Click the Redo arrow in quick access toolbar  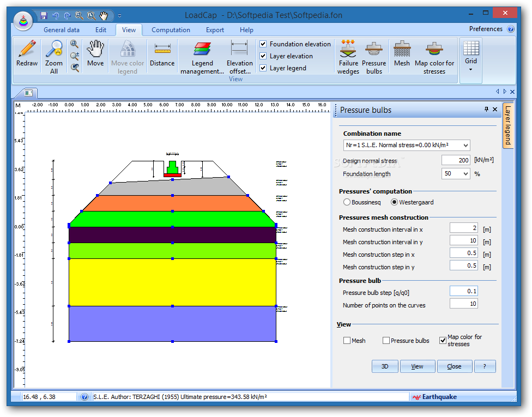point(67,15)
